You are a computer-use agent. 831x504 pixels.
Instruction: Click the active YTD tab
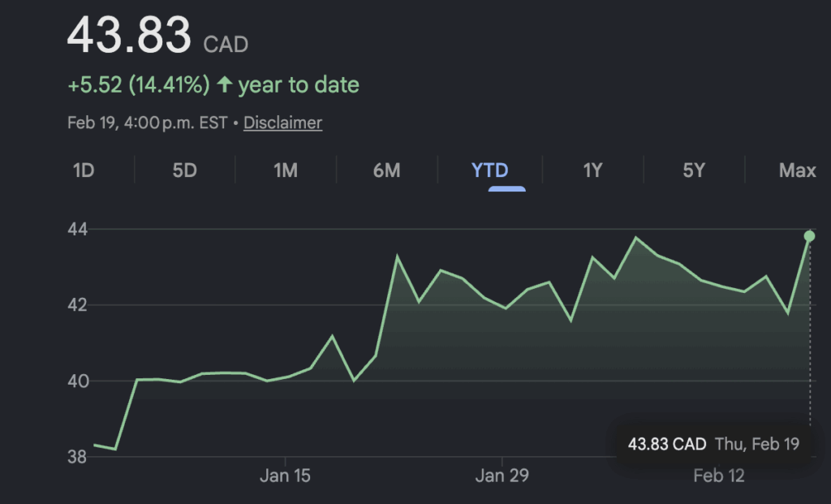tap(490, 170)
